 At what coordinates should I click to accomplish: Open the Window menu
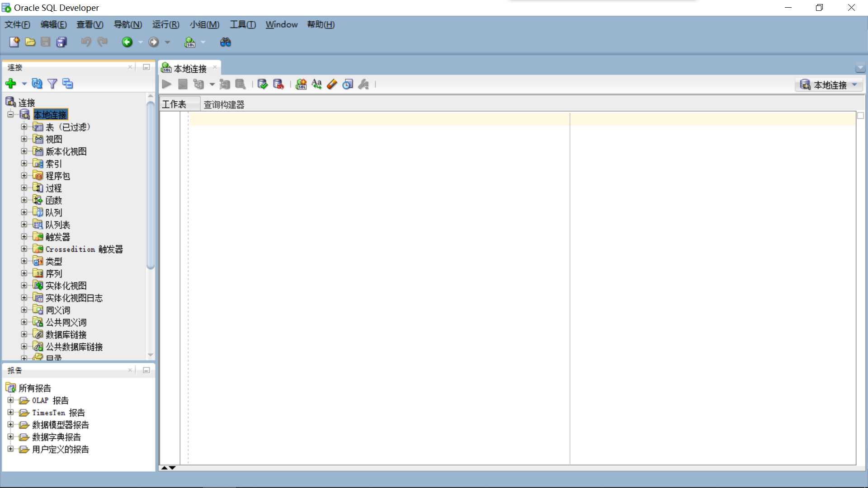point(281,24)
